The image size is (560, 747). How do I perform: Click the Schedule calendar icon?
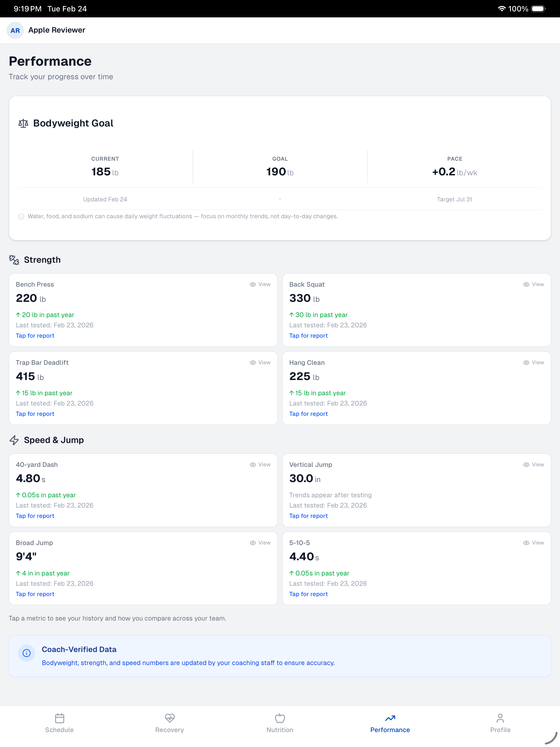tap(59, 718)
